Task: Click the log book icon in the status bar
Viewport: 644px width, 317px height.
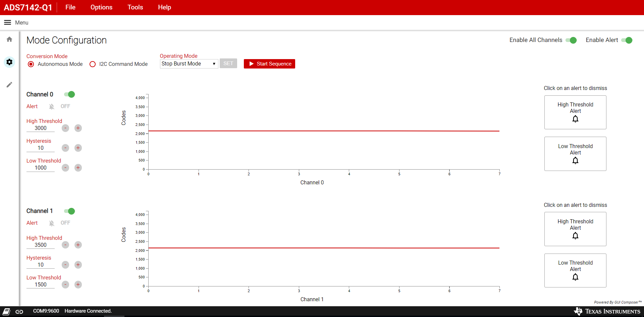Action: coord(6,311)
